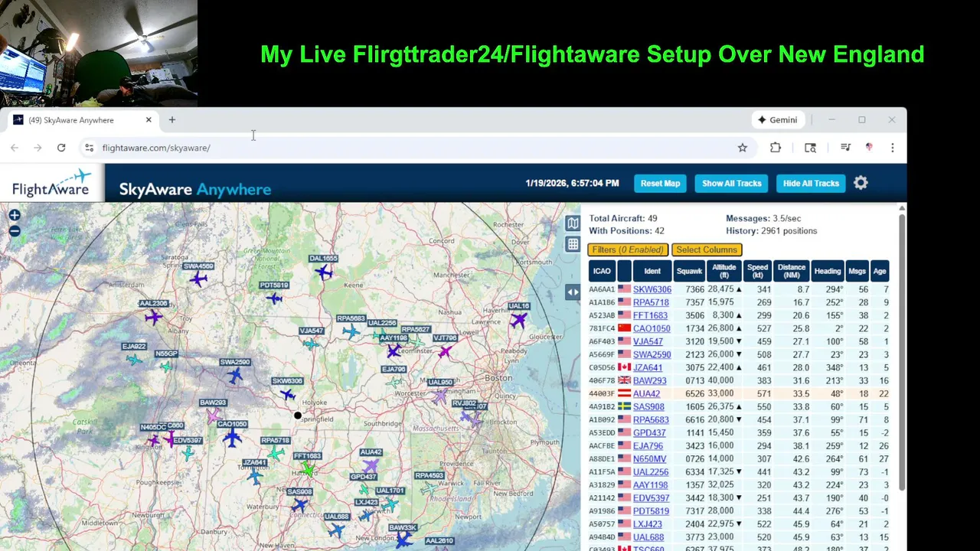Select the UAL16 aircraft on the map
The image size is (980, 551).
click(520, 318)
